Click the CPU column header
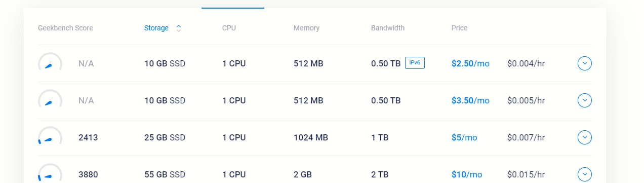644x183 pixels. click(229, 28)
